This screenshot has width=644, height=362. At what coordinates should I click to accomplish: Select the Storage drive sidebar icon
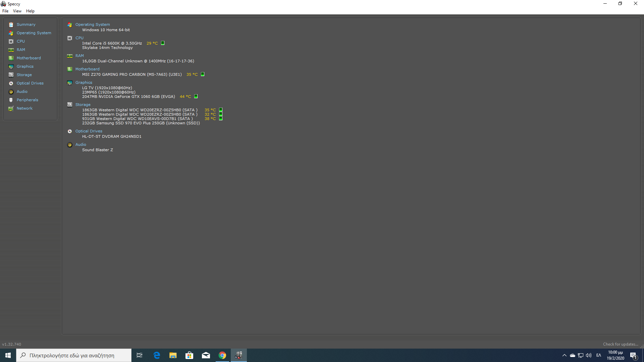pyautogui.click(x=11, y=75)
